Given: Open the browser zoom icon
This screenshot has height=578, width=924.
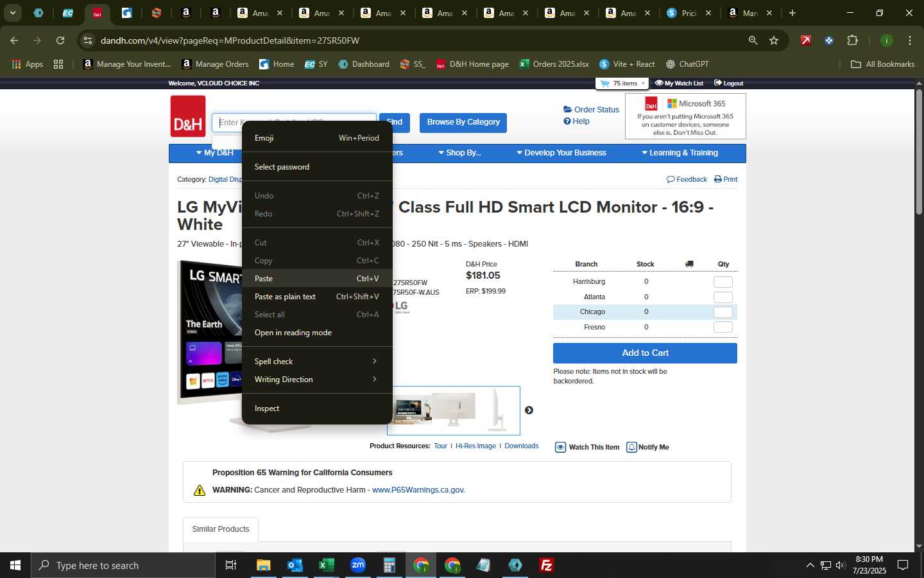Looking at the screenshot, I should [x=753, y=40].
